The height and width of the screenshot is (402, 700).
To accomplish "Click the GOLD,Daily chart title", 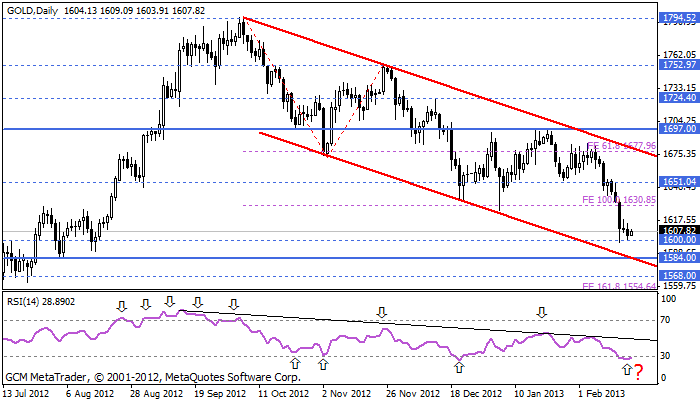I will click(31, 8).
